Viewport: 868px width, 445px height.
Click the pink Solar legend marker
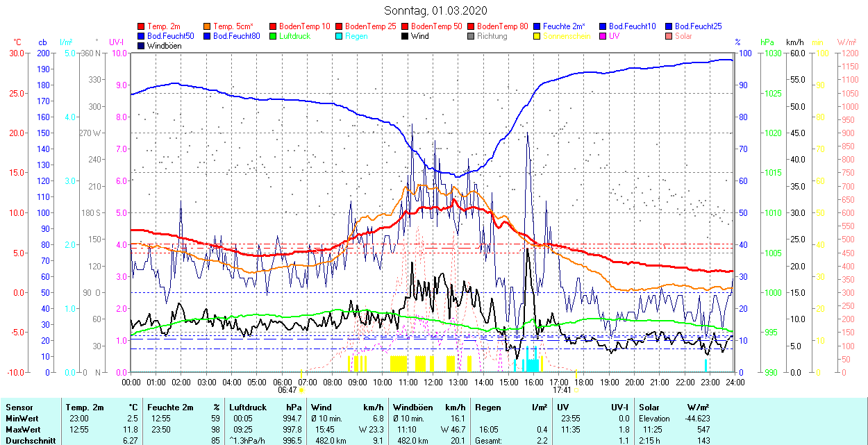(670, 36)
